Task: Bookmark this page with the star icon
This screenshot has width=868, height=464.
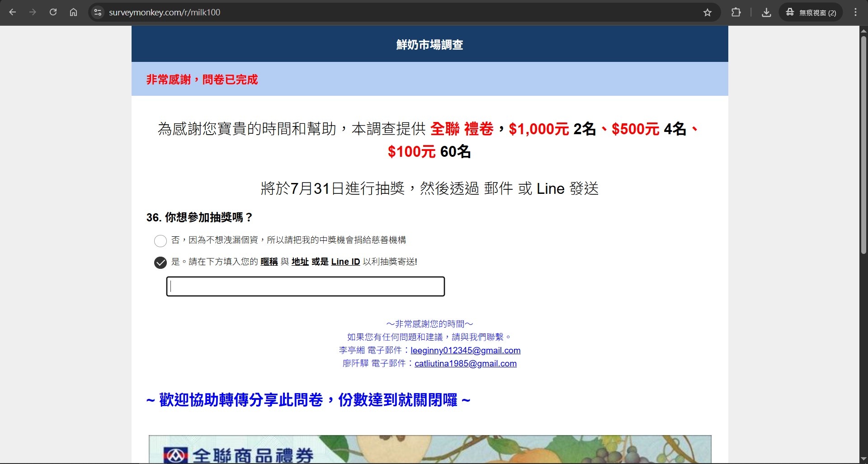Action: pos(708,13)
